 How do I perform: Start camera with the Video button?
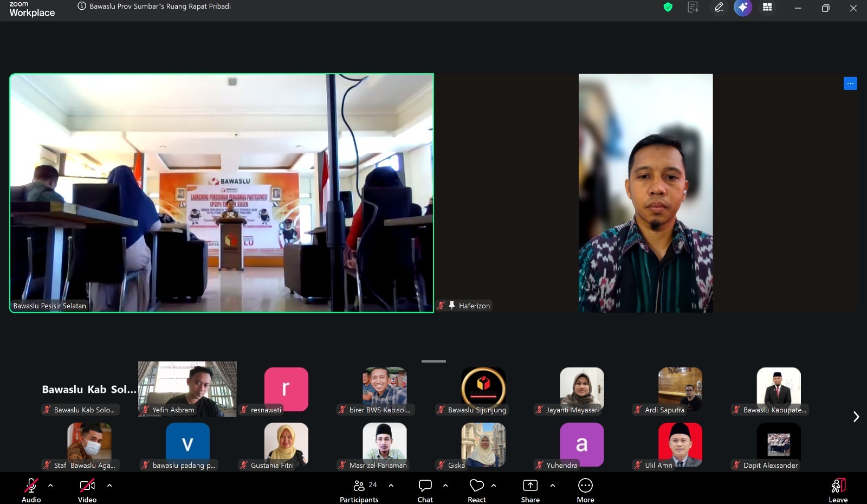[87, 490]
